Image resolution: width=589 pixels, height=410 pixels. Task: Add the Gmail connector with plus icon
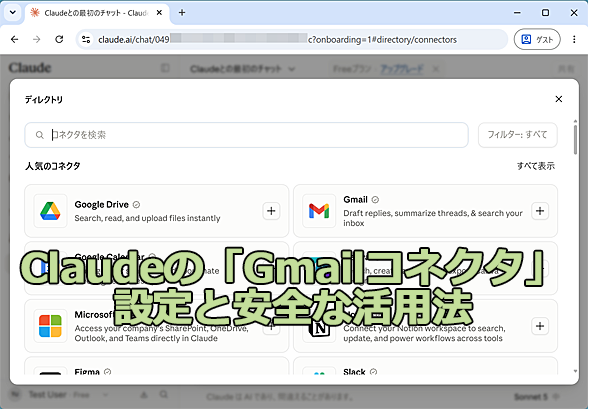(540, 211)
